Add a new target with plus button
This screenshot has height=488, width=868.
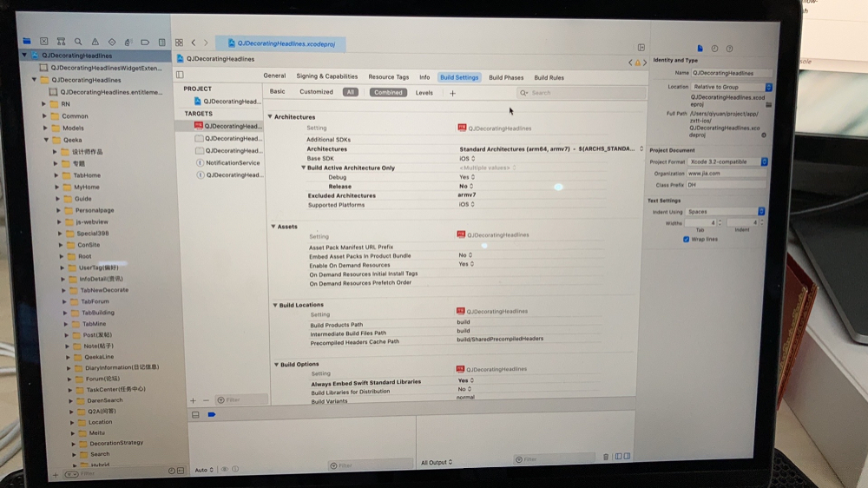tap(193, 400)
